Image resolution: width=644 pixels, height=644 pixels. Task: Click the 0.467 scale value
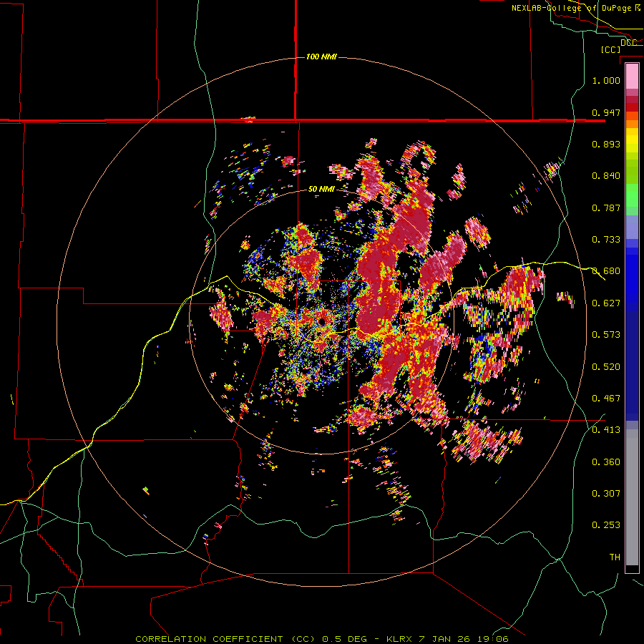tap(606, 399)
